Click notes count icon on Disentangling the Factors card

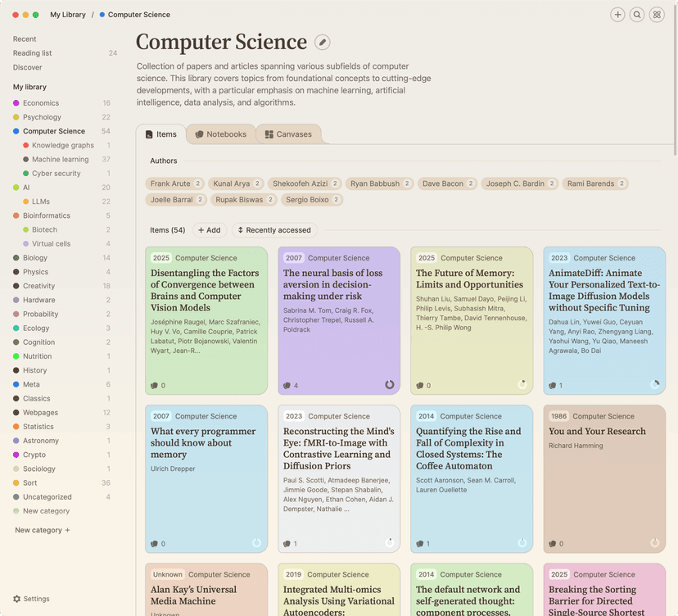(x=154, y=385)
